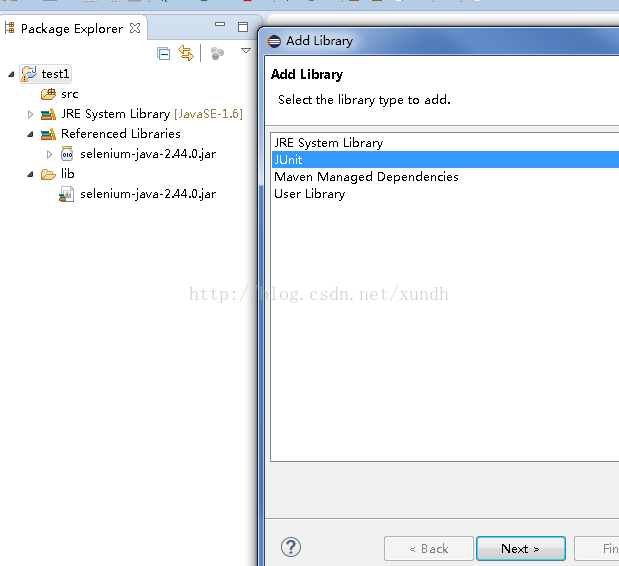The width and height of the screenshot is (619, 566).
Task: Select the Referenced Libraries label
Action: [x=121, y=134]
